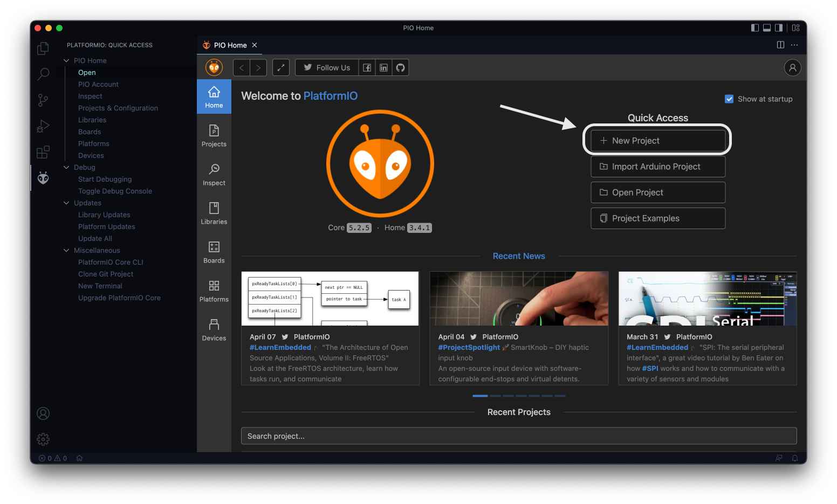Open PlatformIO Facebook page
837x504 pixels.
click(x=367, y=67)
